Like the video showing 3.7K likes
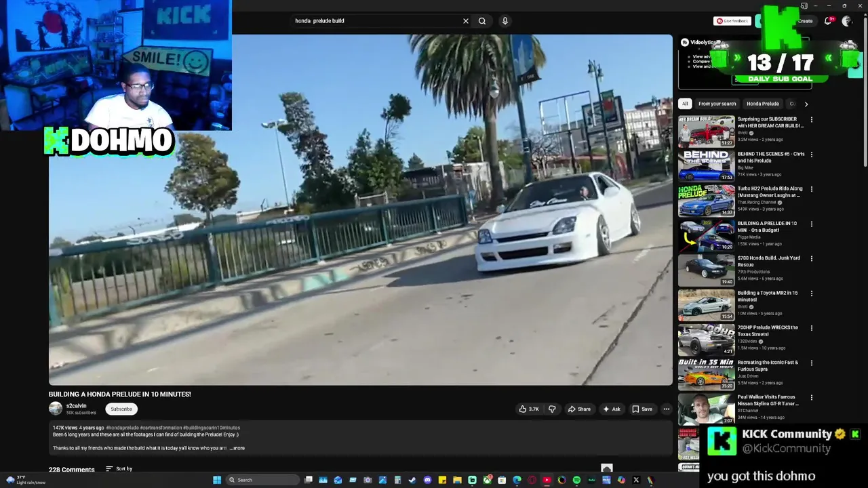Image resolution: width=868 pixels, height=488 pixels. click(x=529, y=409)
